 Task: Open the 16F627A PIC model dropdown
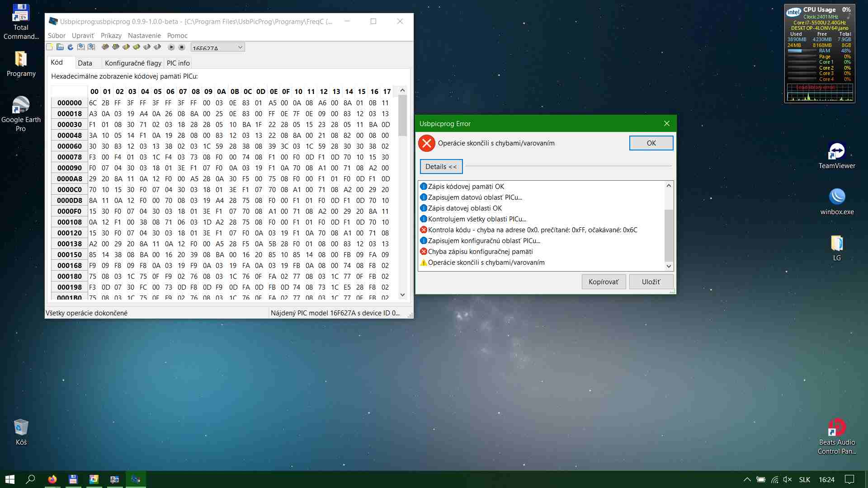218,47
